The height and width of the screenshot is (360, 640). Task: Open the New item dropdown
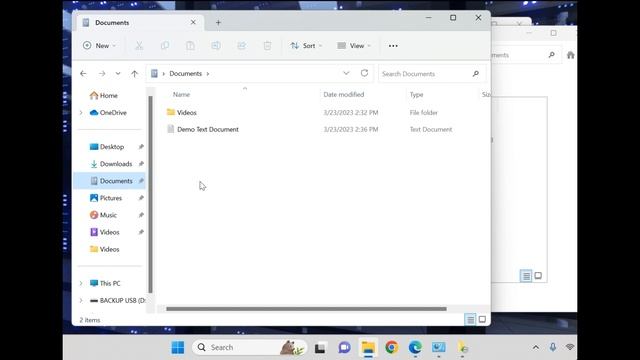click(99, 46)
